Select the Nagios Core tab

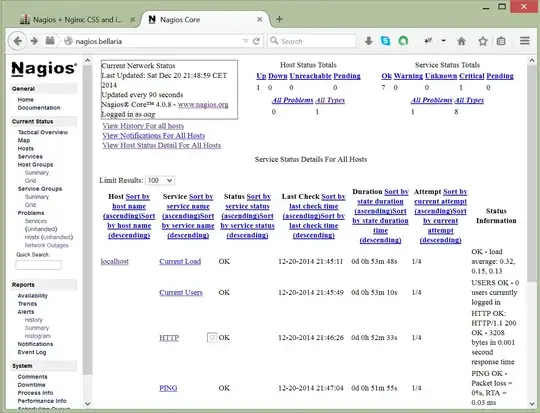(205, 20)
